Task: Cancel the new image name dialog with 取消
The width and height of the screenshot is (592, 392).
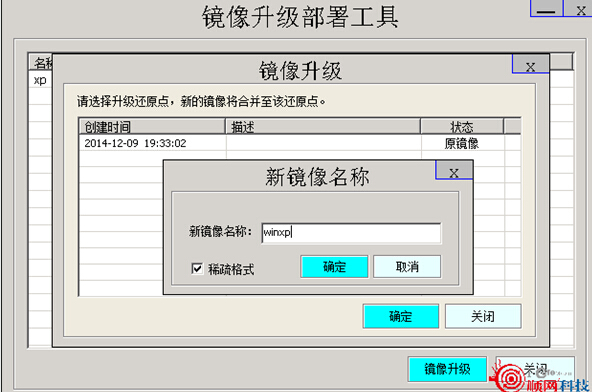Action: (407, 267)
